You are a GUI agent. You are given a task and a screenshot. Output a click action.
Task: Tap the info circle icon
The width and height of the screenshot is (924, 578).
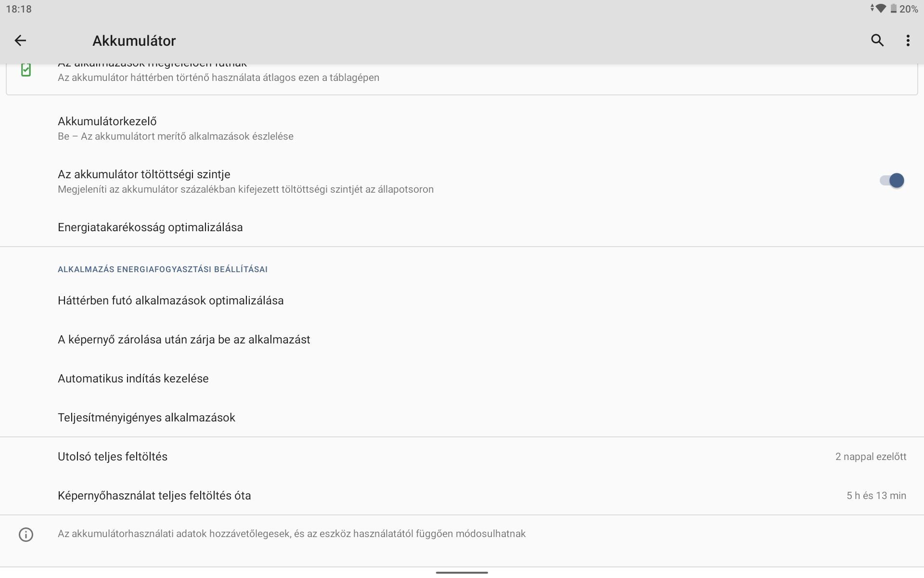click(x=26, y=535)
